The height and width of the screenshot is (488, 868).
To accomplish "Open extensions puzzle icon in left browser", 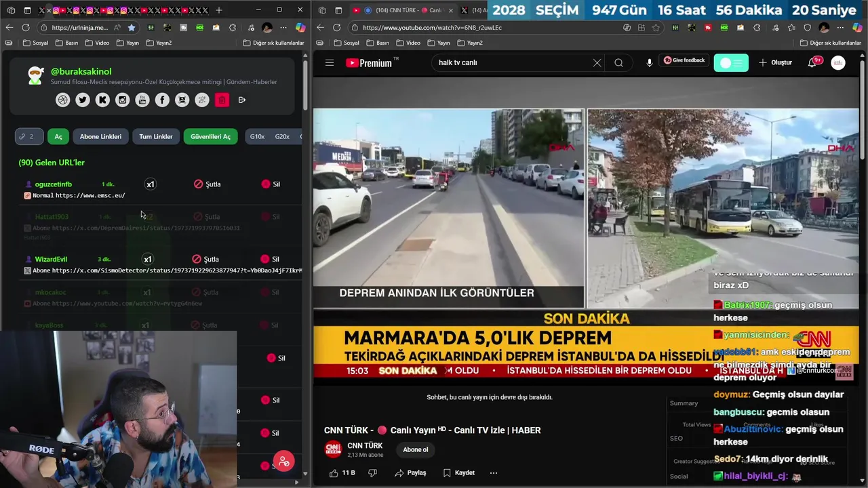I will coord(233,27).
